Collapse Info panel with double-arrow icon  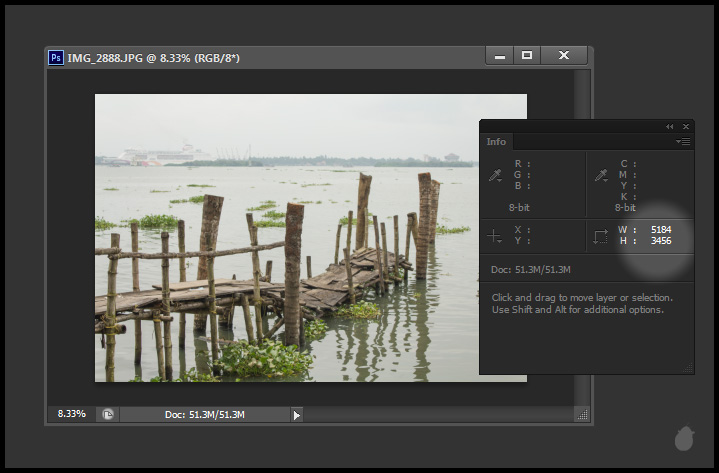click(x=670, y=127)
